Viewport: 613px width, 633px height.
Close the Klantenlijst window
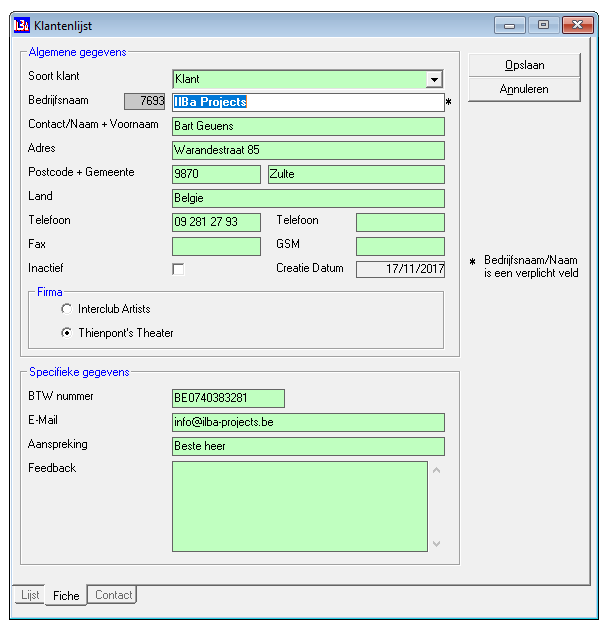tap(577, 25)
